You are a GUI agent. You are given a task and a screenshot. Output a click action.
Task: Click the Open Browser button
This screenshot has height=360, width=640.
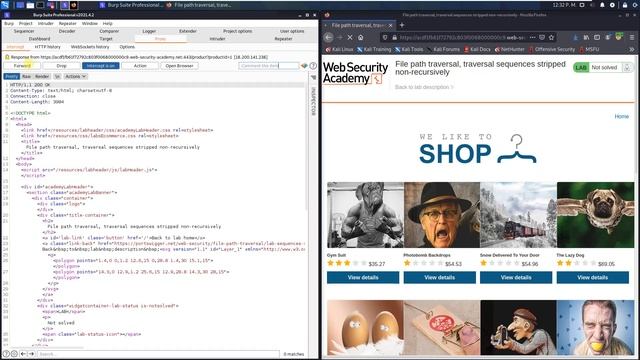[x=179, y=66]
